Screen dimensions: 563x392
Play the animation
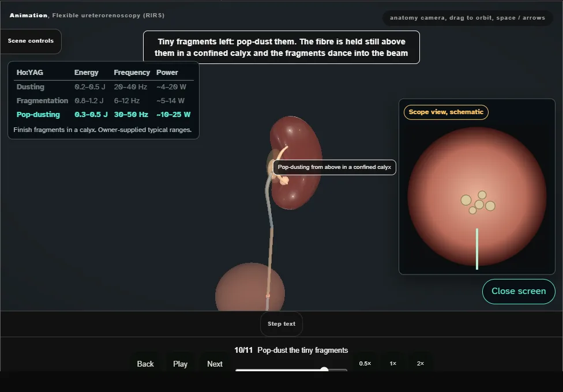(x=180, y=364)
